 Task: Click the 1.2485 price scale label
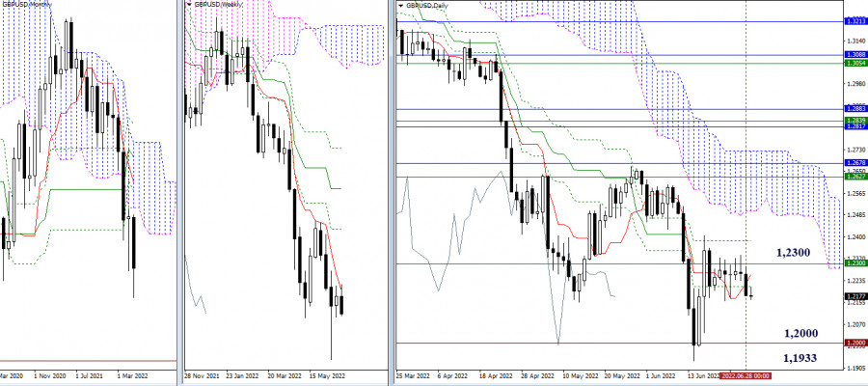854,215
